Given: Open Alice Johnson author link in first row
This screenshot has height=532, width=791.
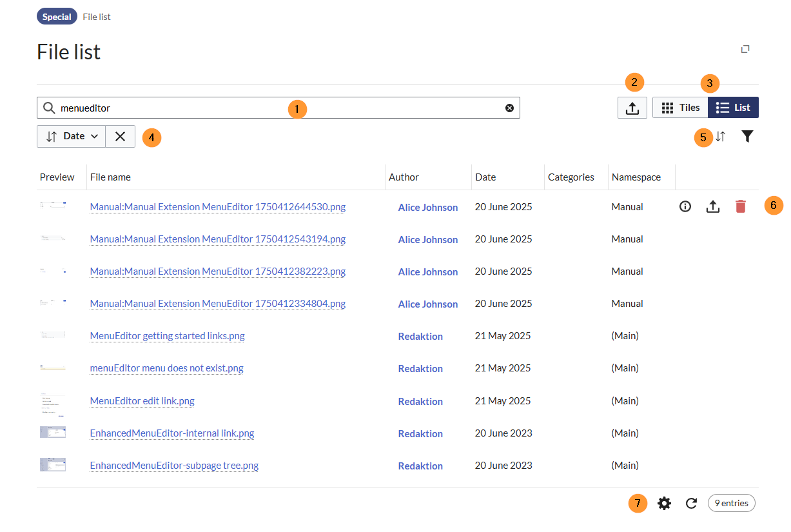Looking at the screenshot, I should click(x=427, y=208).
